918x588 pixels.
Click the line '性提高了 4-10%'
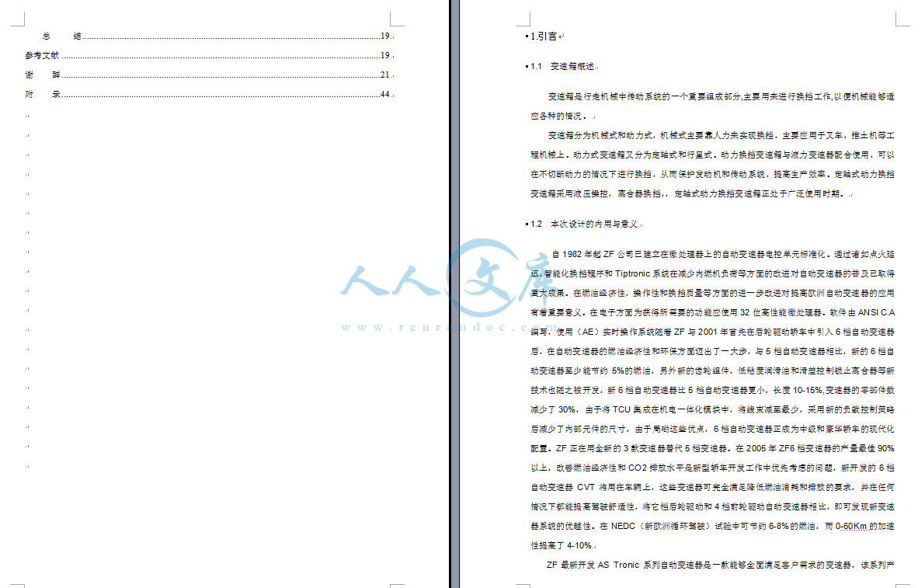point(562,545)
